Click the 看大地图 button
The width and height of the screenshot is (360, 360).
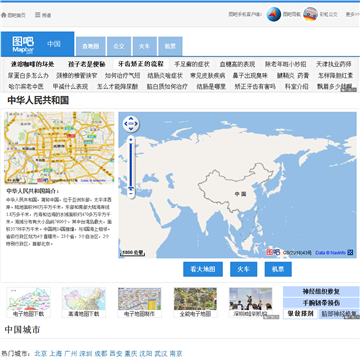(203, 269)
